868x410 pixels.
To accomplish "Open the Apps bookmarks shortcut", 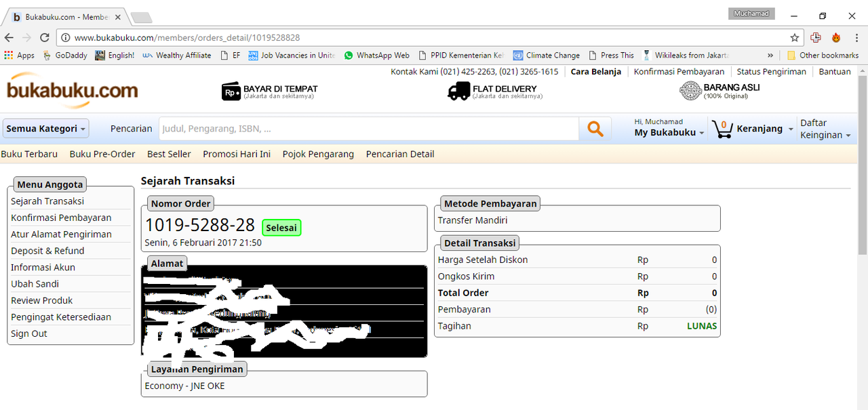I will [x=20, y=56].
